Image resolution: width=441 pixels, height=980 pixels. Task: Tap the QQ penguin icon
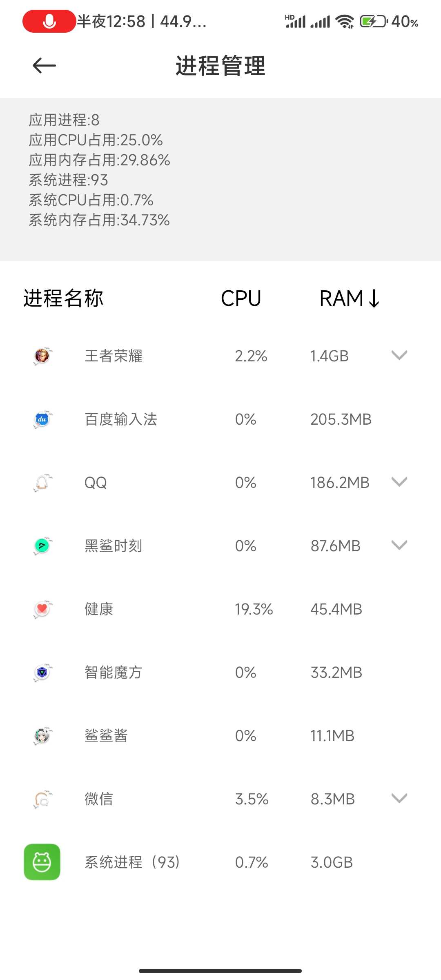[42, 482]
